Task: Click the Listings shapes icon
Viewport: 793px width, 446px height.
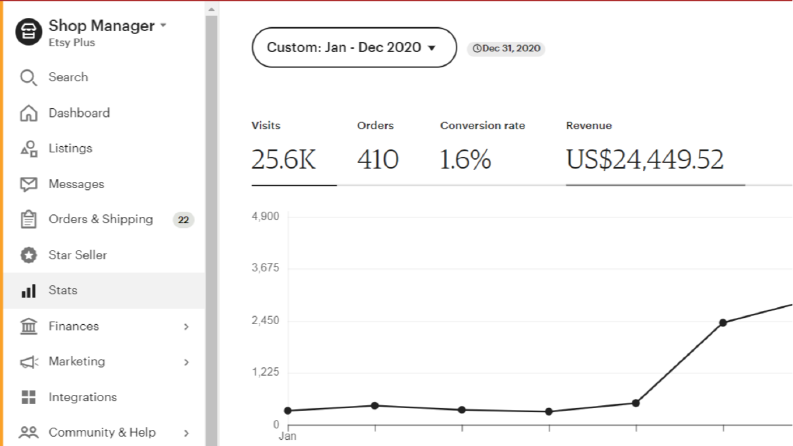Action: [28, 149]
